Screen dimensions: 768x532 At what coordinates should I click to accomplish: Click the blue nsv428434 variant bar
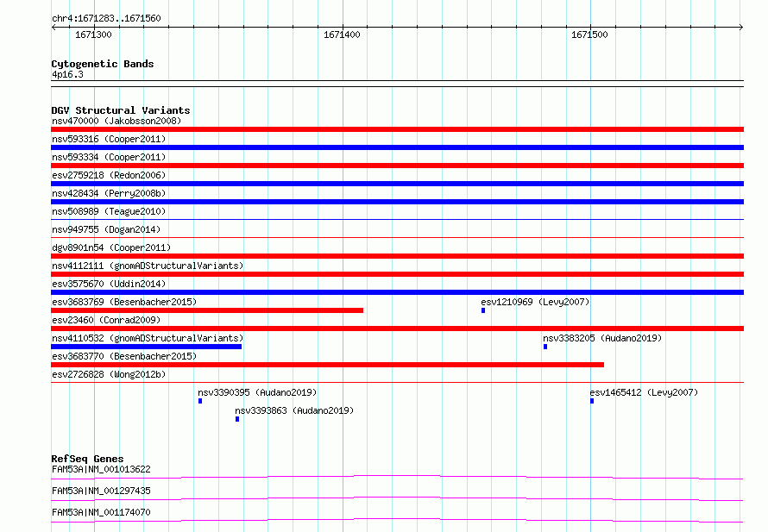click(x=397, y=202)
